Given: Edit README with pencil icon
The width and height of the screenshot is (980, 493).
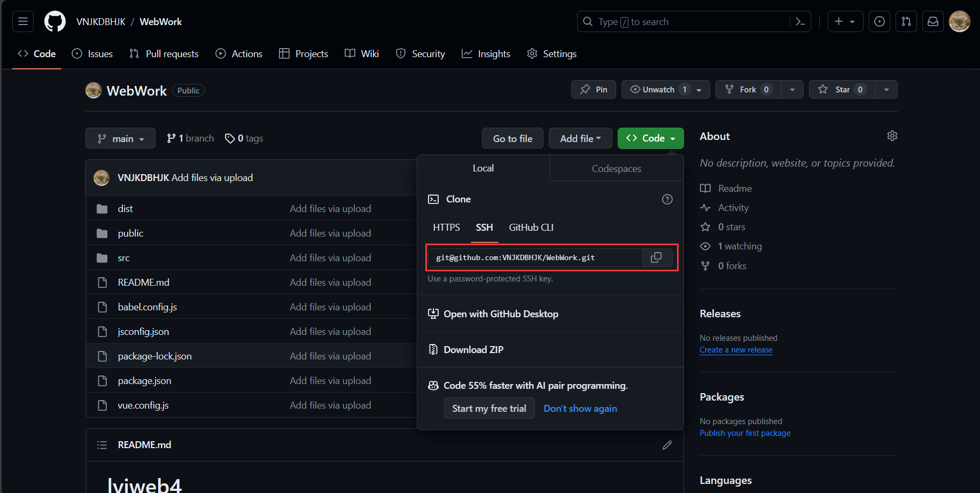Looking at the screenshot, I should [667, 445].
